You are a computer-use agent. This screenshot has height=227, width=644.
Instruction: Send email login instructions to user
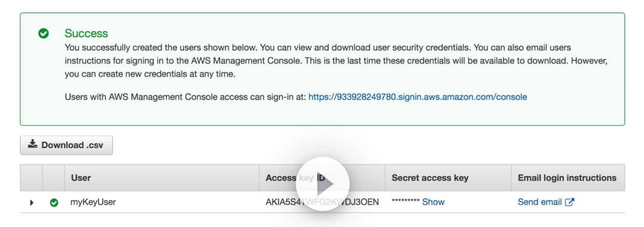tap(539, 202)
